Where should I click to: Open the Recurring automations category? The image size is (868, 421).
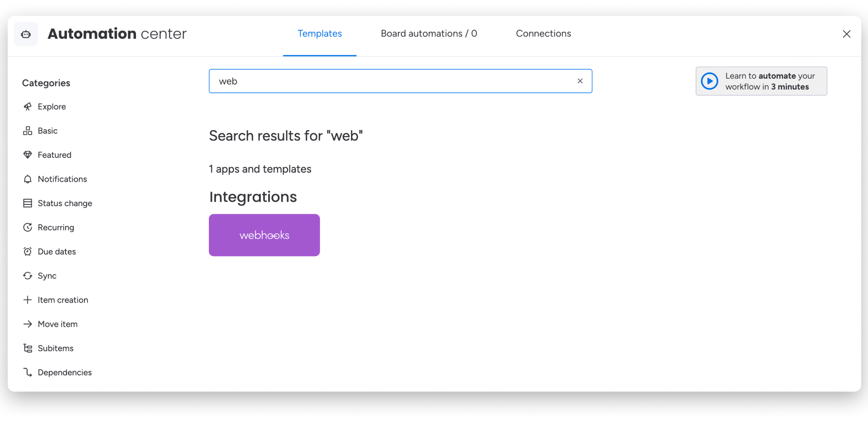coord(56,227)
